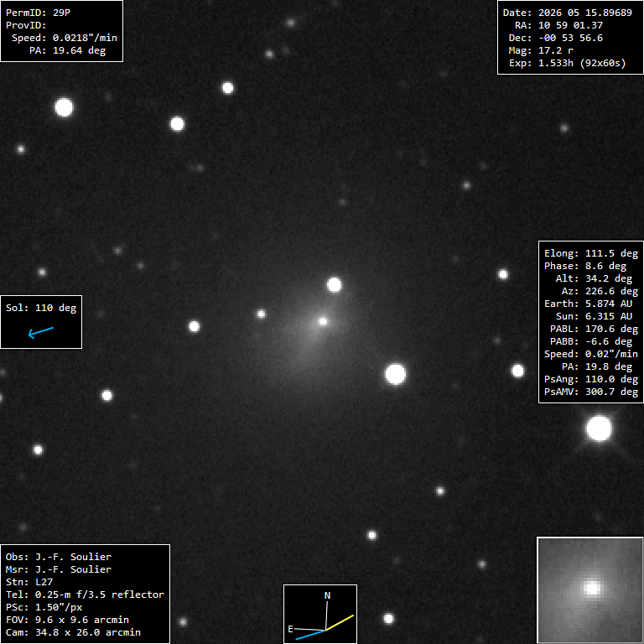Click the blue solar direction arrow

[x=40, y=332]
